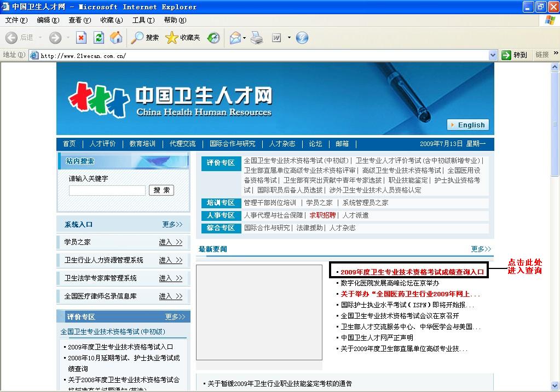Click the Back navigation arrow icon

pos(12,38)
